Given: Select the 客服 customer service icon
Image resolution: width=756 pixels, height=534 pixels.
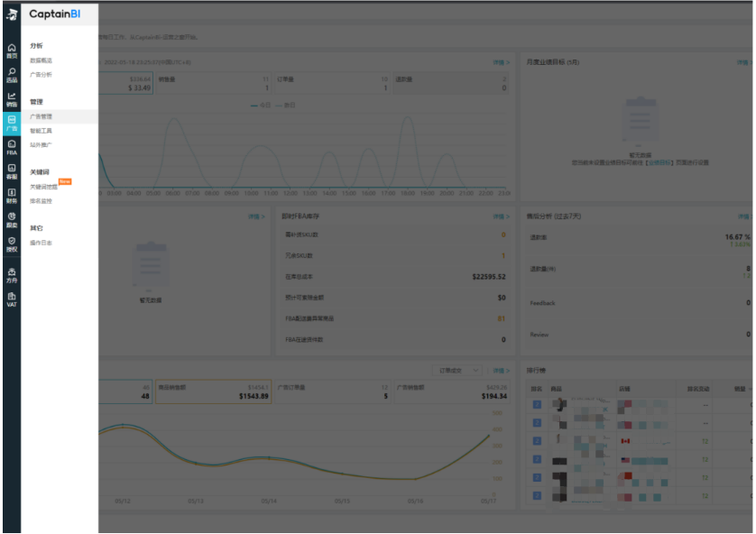Looking at the screenshot, I should 11,171.
